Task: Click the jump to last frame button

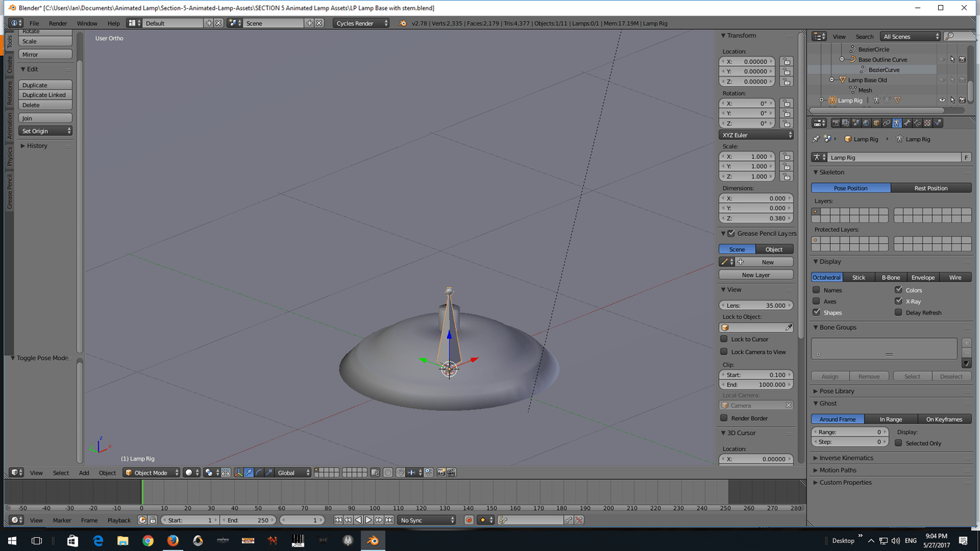Action: click(389, 520)
